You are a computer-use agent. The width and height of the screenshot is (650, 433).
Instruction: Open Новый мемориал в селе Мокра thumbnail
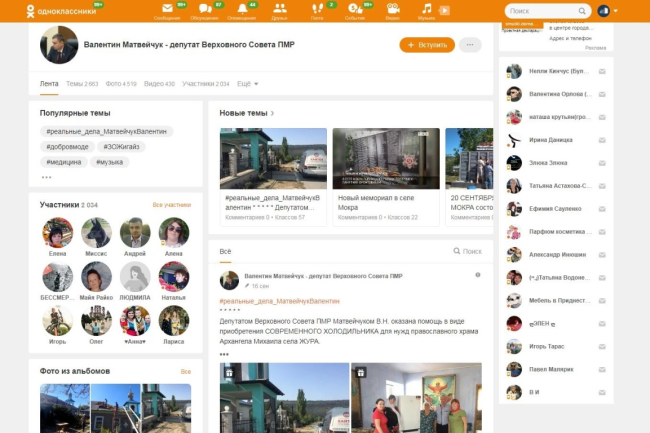pyautogui.click(x=386, y=158)
